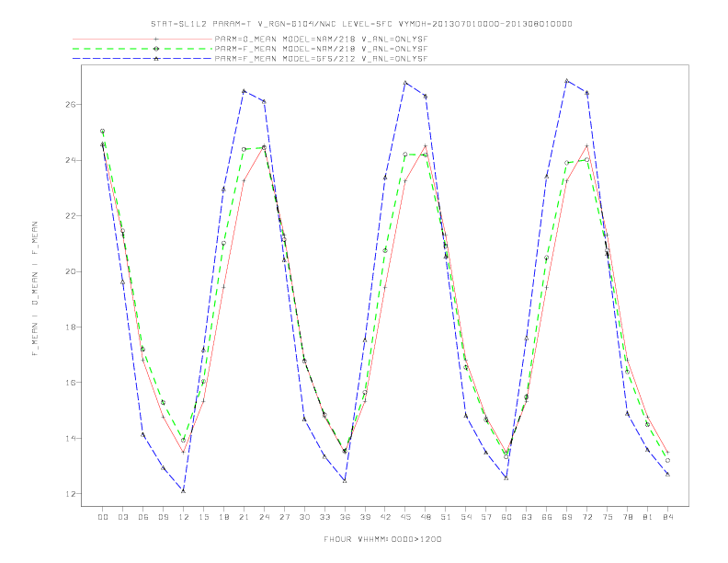728x563 pixels.
Task: Click x-axis tick label 66
Action: (547, 517)
